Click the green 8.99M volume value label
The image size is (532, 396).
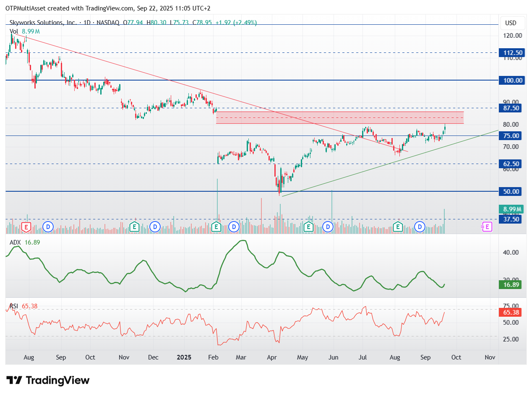(x=511, y=209)
